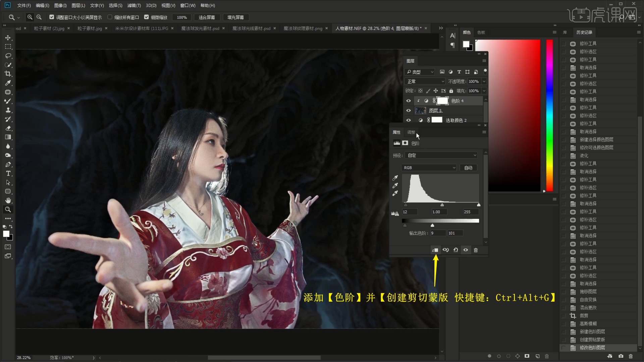Open the RGB channel dropdown

(429, 168)
